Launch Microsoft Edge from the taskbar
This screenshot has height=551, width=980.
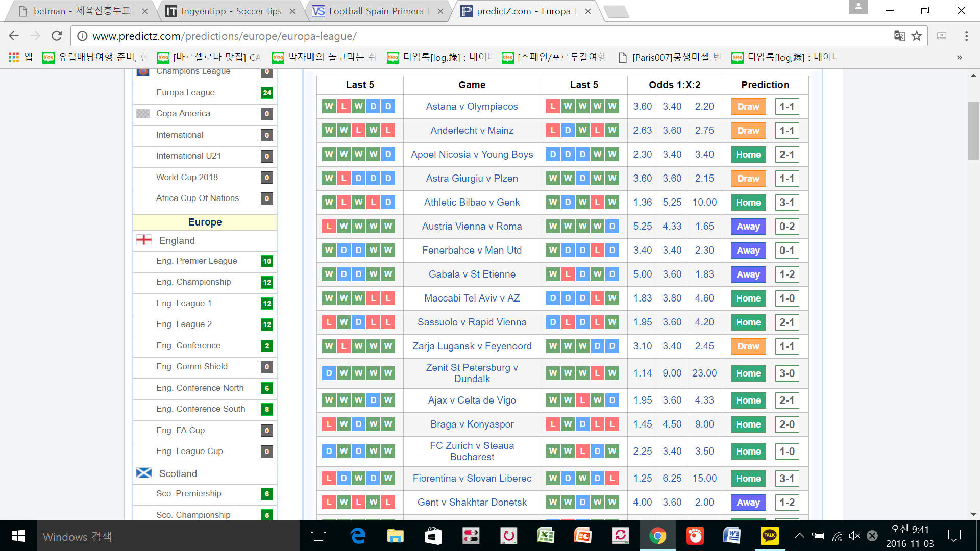(358, 536)
